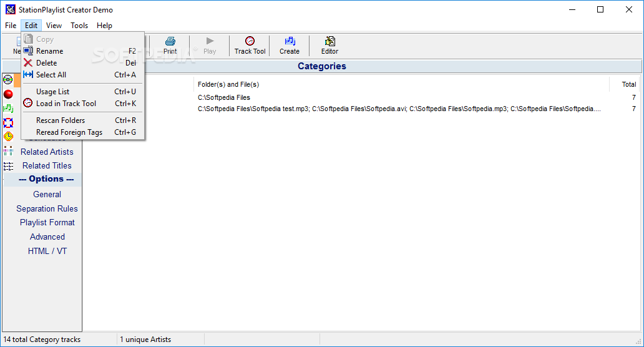644x347 pixels.
Task: Click the Print toolbar icon
Action: coord(170,41)
